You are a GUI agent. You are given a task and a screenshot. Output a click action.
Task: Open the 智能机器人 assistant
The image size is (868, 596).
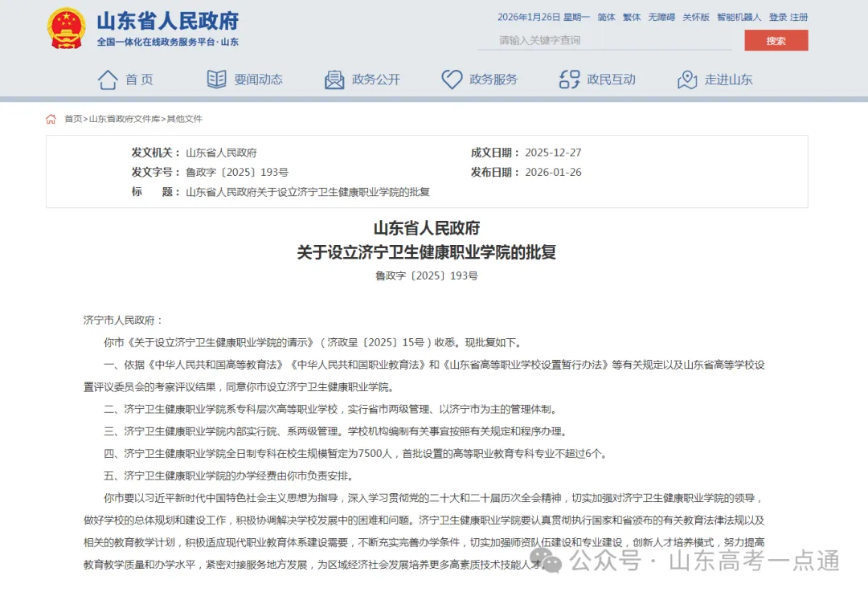(739, 17)
